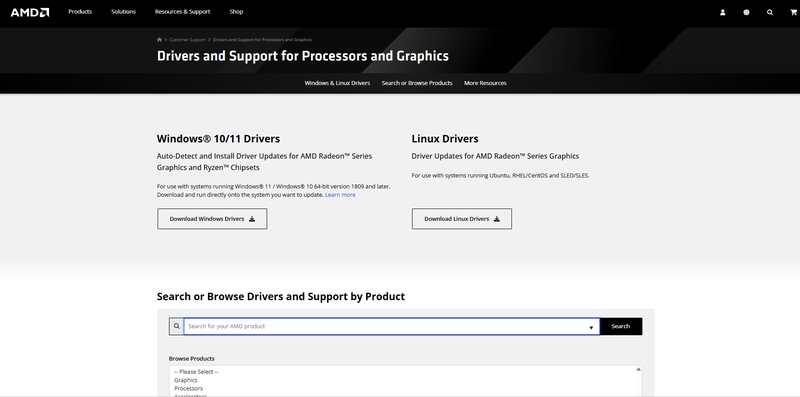
Task: Jump to Windows & Linux Drivers section
Action: [x=337, y=83]
